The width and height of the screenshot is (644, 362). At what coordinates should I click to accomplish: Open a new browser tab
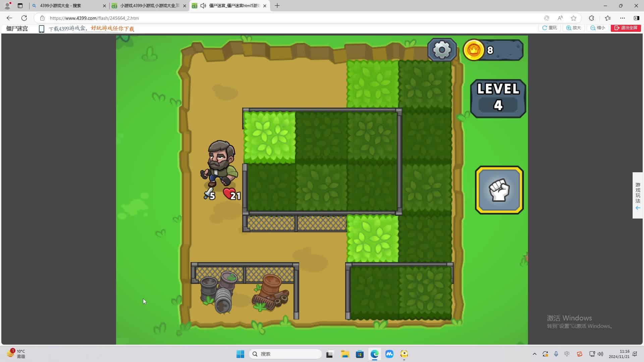click(x=277, y=6)
